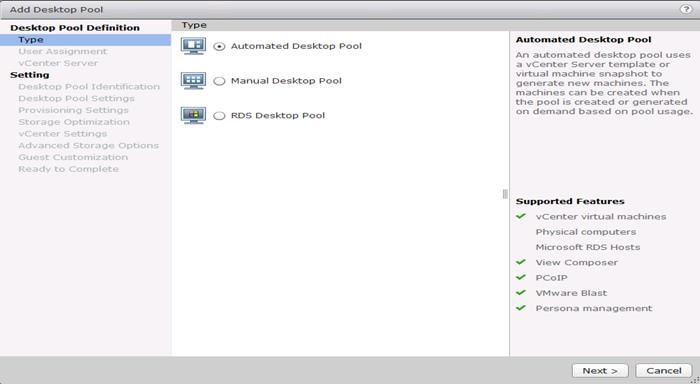This screenshot has width=700, height=384.
Task: Open the vCenter Server step
Action: click(58, 63)
